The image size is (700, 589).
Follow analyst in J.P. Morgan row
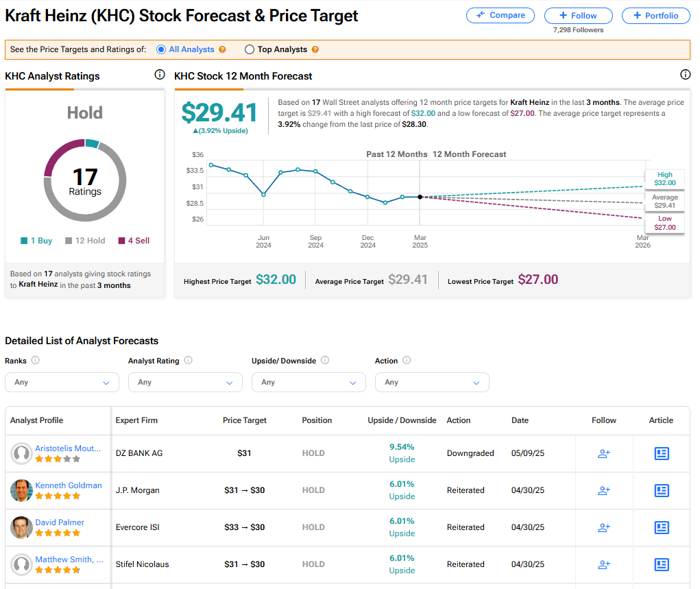click(604, 491)
